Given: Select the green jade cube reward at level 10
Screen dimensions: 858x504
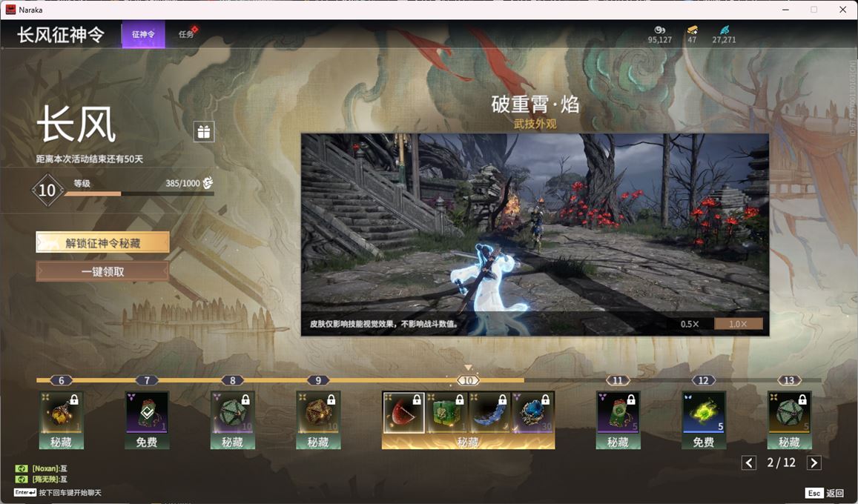Looking at the screenshot, I should point(446,413).
